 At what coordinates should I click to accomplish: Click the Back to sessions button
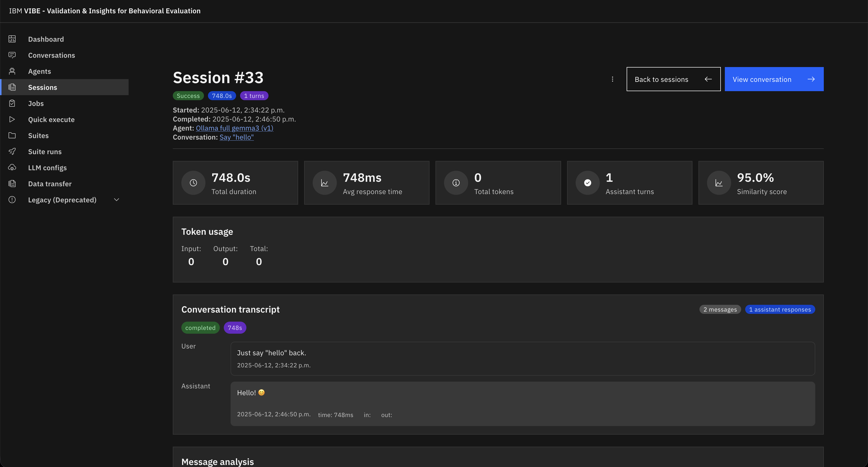[673, 79]
